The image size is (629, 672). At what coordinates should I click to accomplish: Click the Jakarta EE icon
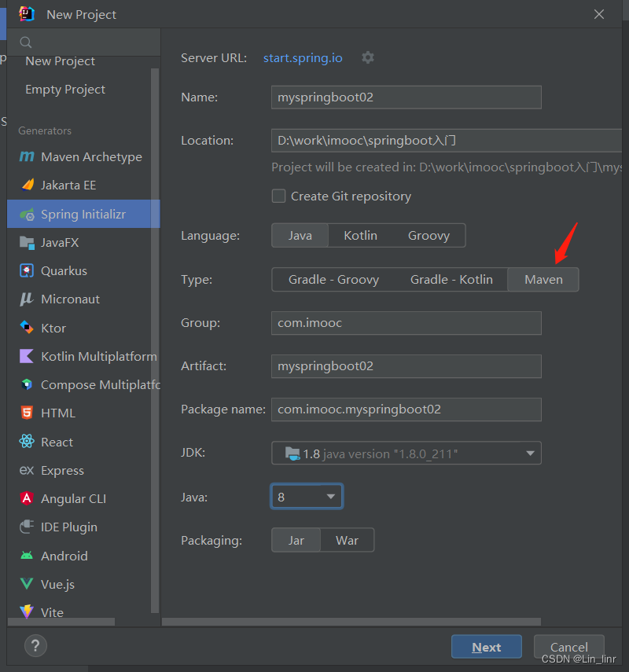28,185
